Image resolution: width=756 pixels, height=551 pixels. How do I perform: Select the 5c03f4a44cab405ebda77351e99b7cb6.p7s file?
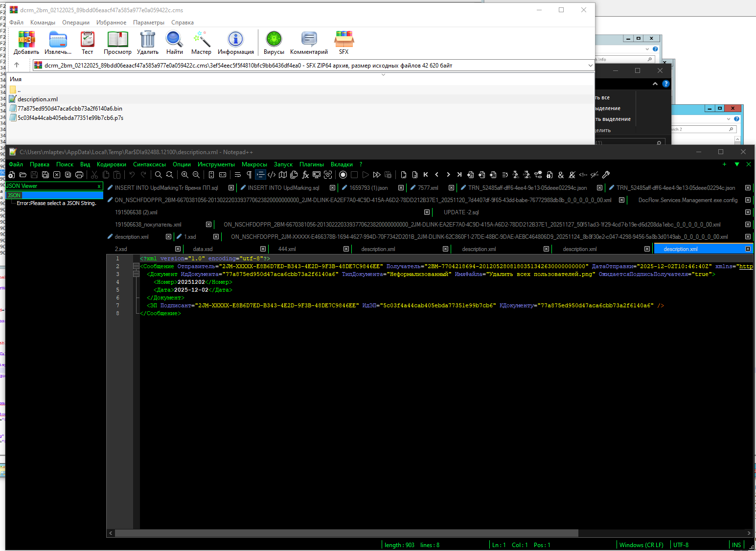tap(70, 118)
